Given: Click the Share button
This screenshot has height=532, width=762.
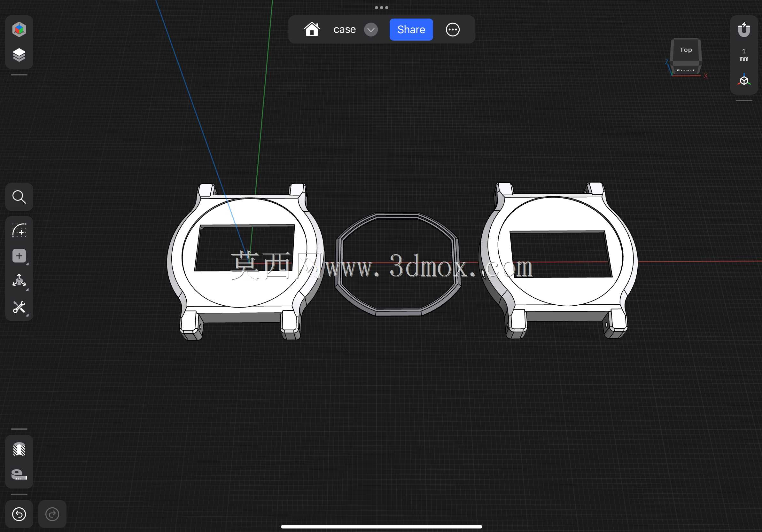Looking at the screenshot, I should click(x=411, y=29).
